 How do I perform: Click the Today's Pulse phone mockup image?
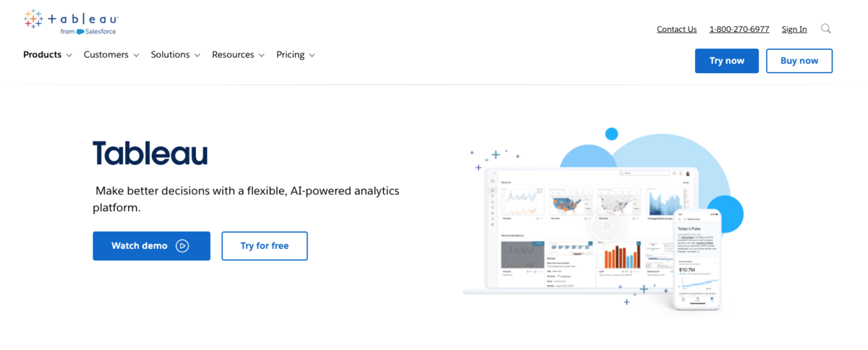coord(697,260)
